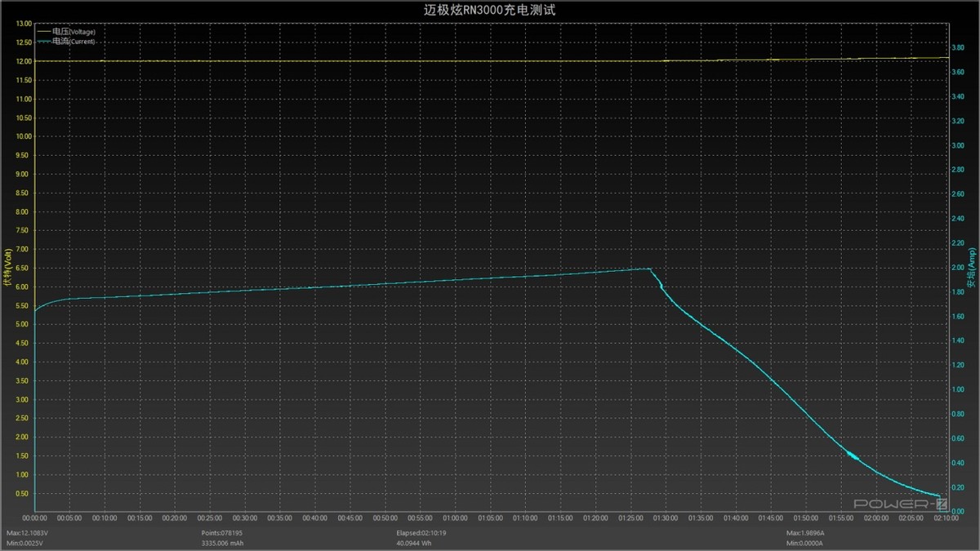Click the 2.60 current axis tick

coord(959,194)
